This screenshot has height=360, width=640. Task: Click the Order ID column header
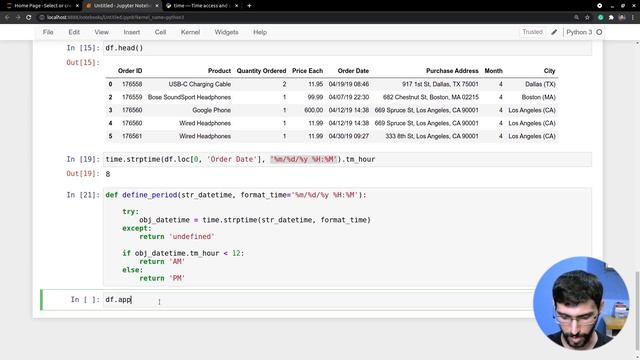tap(130, 71)
